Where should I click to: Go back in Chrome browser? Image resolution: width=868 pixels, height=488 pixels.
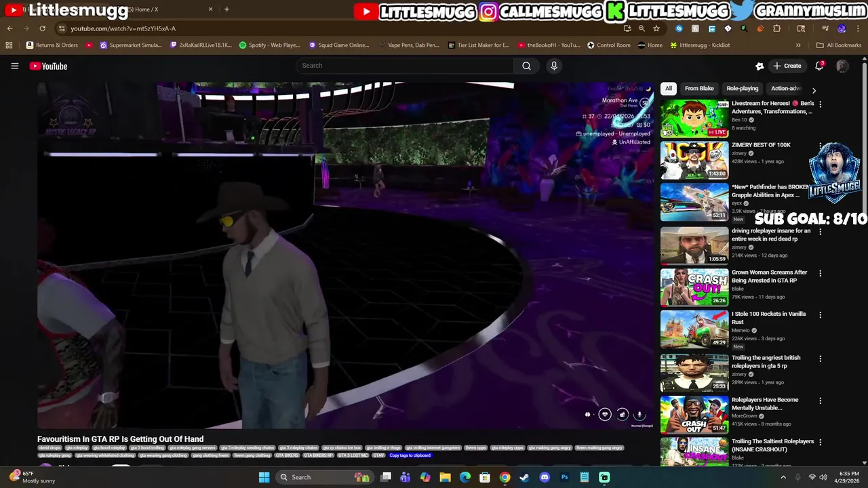click(x=9, y=28)
